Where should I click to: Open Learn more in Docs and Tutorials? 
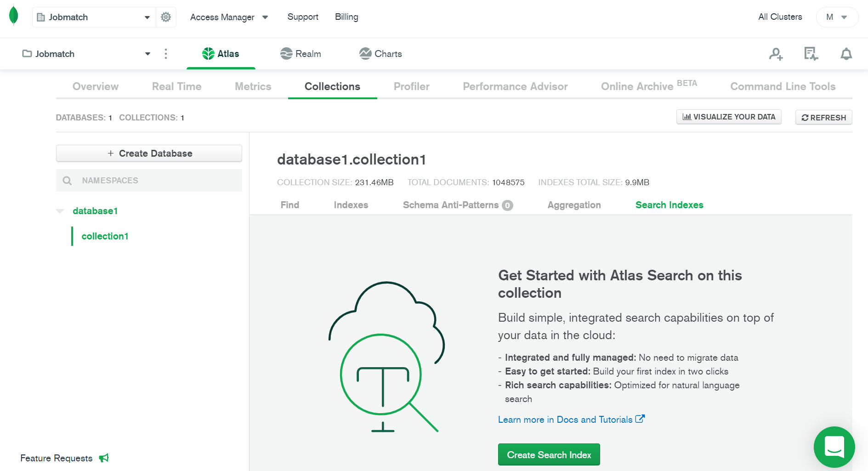click(571, 420)
